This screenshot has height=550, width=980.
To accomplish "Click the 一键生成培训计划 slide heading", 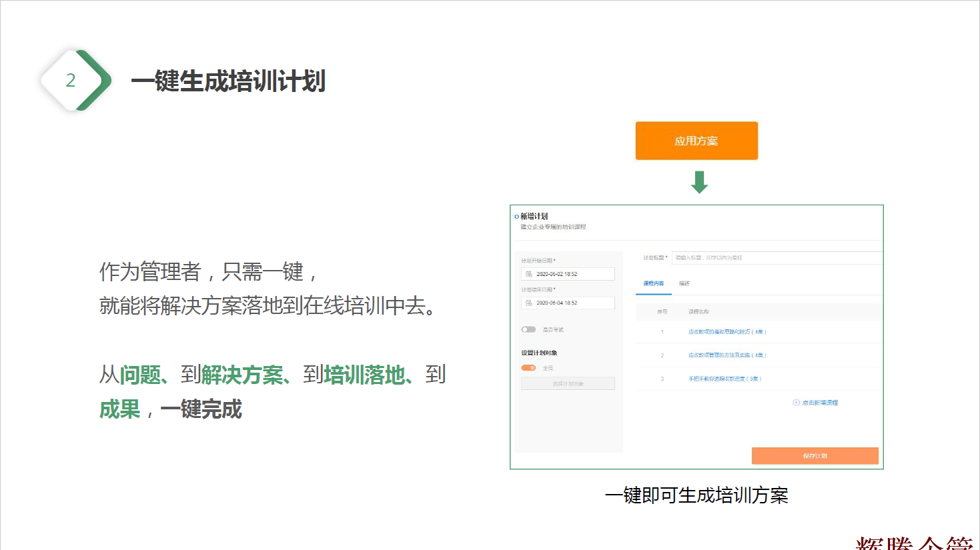I will pyautogui.click(x=228, y=81).
